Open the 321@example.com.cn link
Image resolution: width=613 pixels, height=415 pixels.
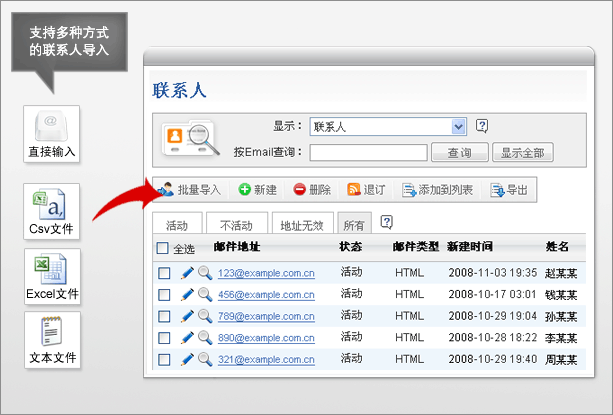click(x=266, y=360)
